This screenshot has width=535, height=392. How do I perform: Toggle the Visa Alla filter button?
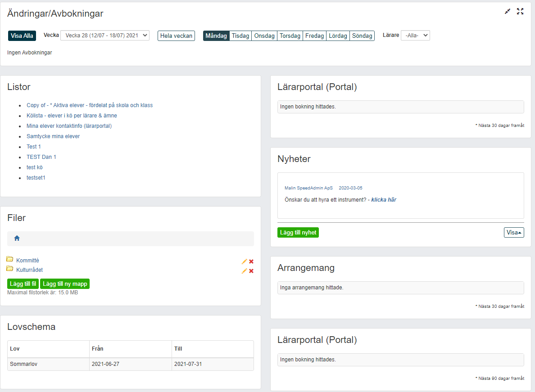(x=22, y=36)
